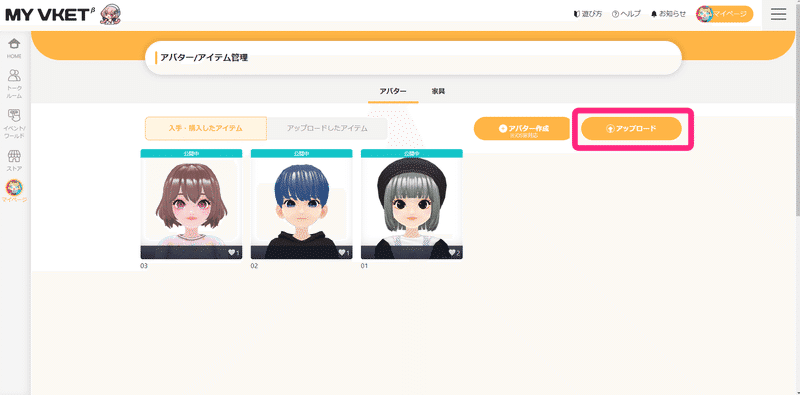
Task: Click the マイページ button in header
Action: [x=724, y=14]
